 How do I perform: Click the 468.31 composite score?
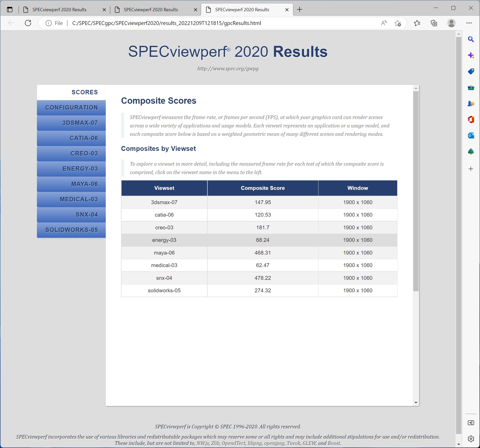pyautogui.click(x=263, y=253)
